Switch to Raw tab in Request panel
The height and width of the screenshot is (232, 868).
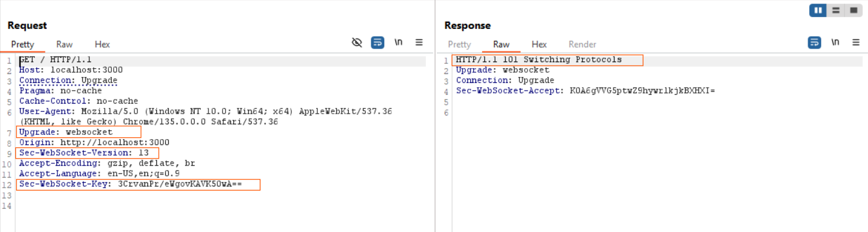click(65, 44)
